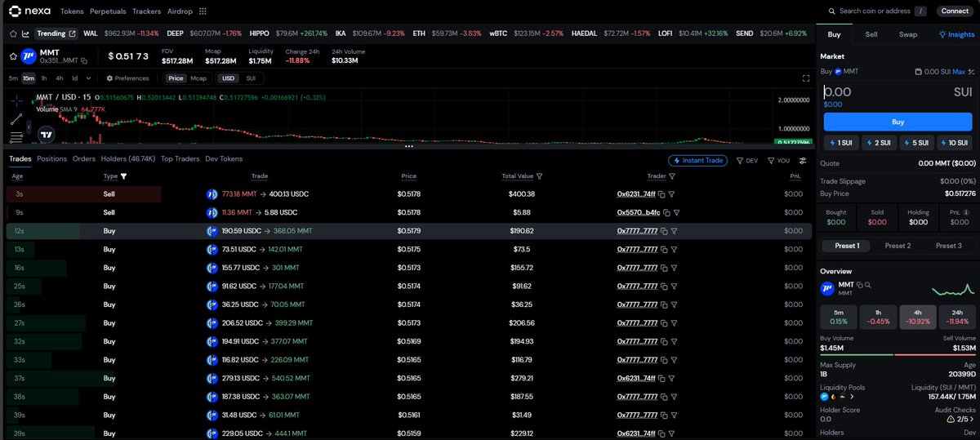Favorite the MMT token with the star
Viewport: 980px width, 440px height.
(x=12, y=56)
